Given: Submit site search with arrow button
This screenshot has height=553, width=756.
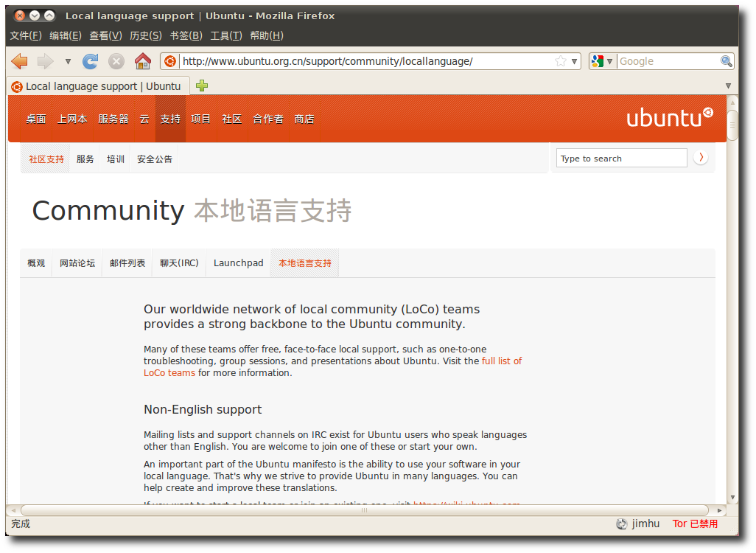Looking at the screenshot, I should [701, 157].
